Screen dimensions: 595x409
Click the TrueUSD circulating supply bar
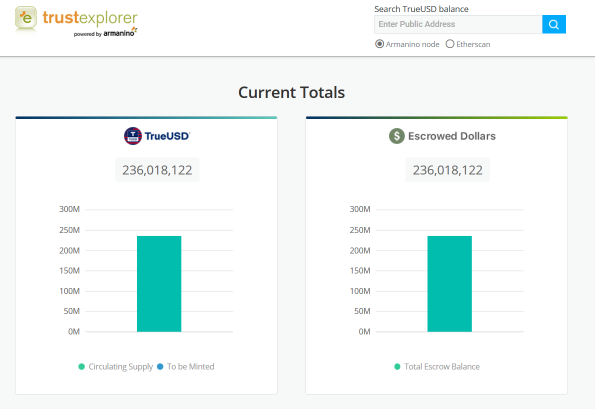(x=159, y=284)
